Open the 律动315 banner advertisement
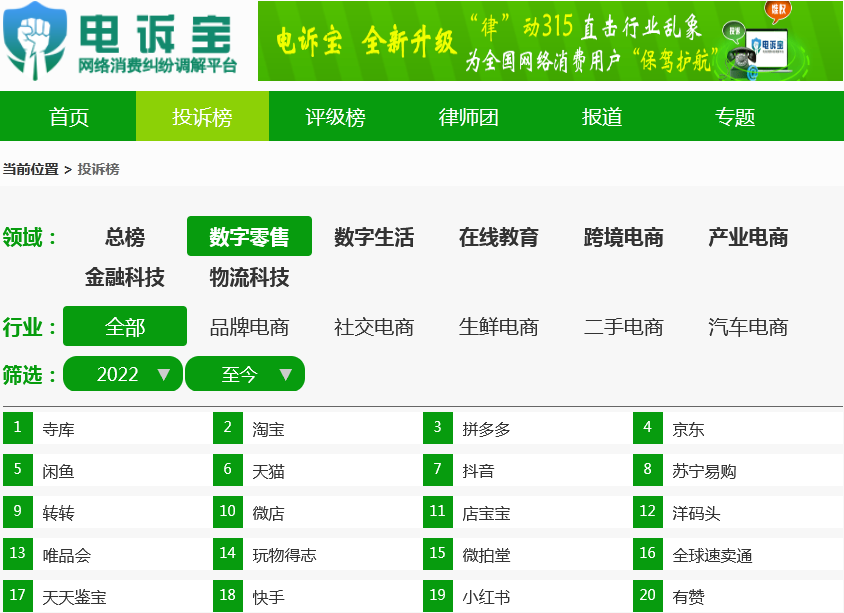 (x=550, y=41)
